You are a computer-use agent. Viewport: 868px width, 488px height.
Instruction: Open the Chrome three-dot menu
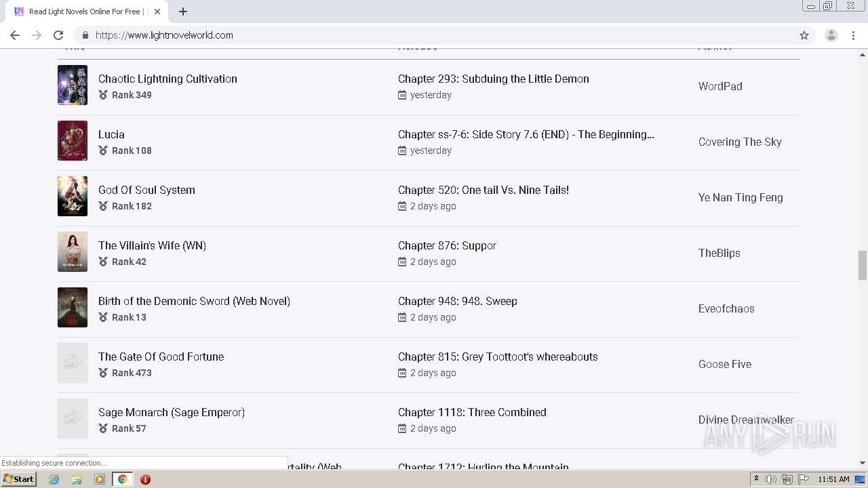pyautogui.click(x=854, y=35)
